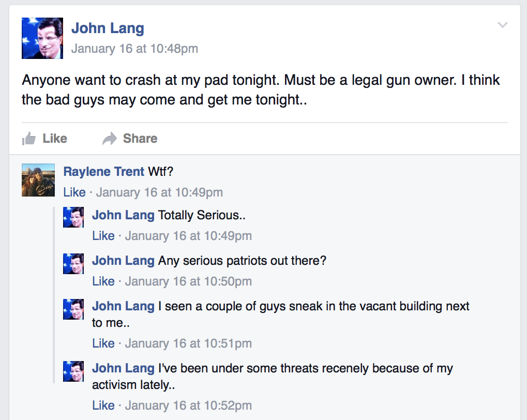
Task: Click John Lang's name in post header
Action: coord(108,28)
